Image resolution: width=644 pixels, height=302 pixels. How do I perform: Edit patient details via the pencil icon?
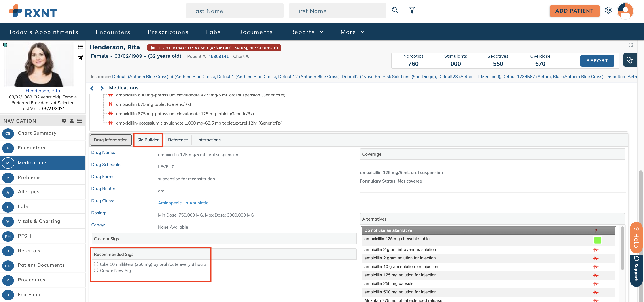point(80,58)
